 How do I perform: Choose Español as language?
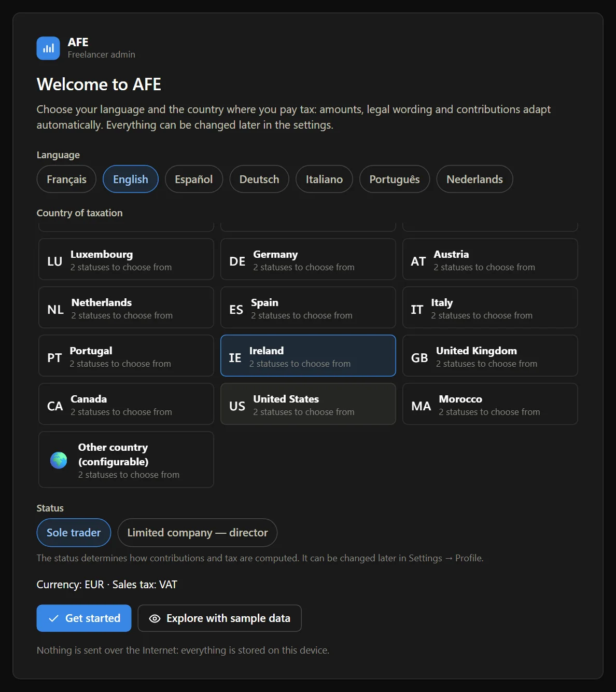point(194,179)
